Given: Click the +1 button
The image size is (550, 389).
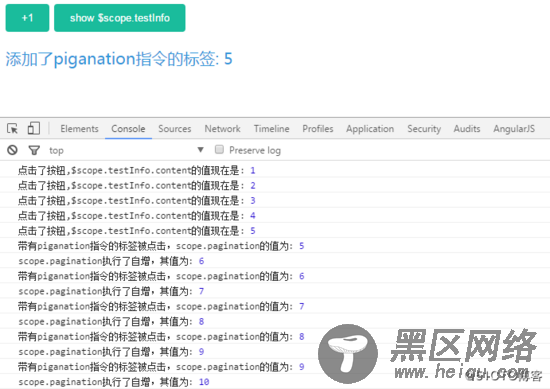Looking at the screenshot, I should point(27,18).
